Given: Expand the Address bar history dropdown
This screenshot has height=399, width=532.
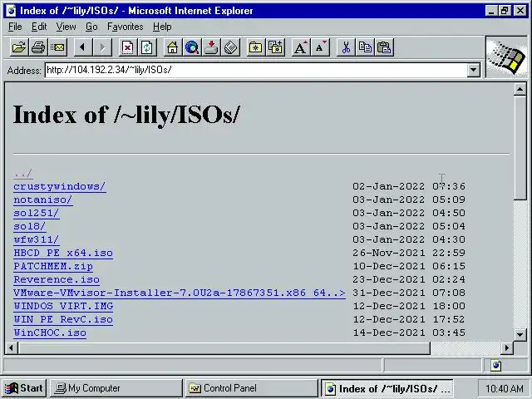Looking at the screenshot, I should pos(473,70).
